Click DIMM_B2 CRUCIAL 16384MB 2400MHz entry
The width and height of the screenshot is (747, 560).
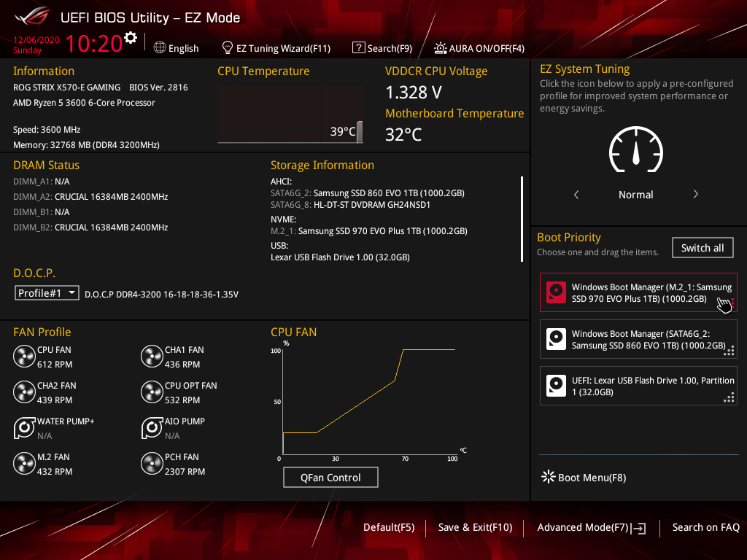pyautogui.click(x=90, y=227)
